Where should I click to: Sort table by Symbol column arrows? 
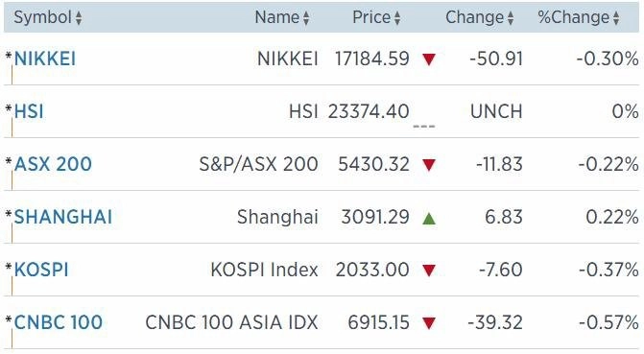79,18
